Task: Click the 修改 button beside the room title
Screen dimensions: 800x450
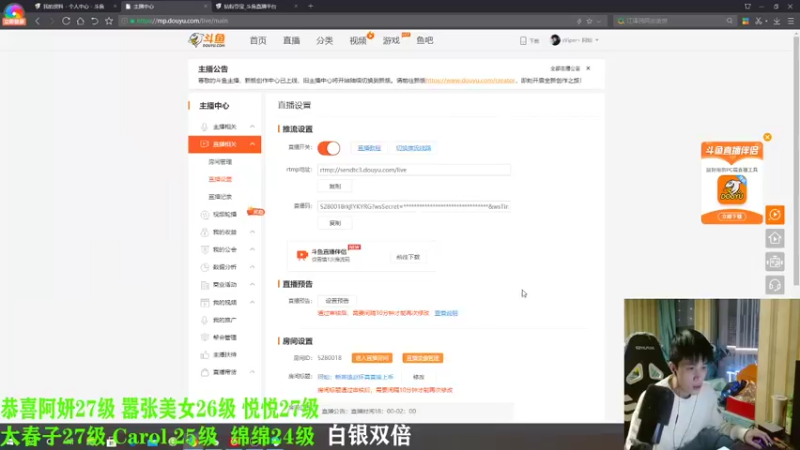Action: pos(419,377)
